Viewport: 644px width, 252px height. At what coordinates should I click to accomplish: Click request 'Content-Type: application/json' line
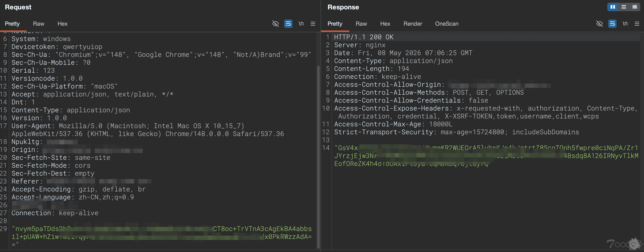pyautogui.click(x=71, y=110)
